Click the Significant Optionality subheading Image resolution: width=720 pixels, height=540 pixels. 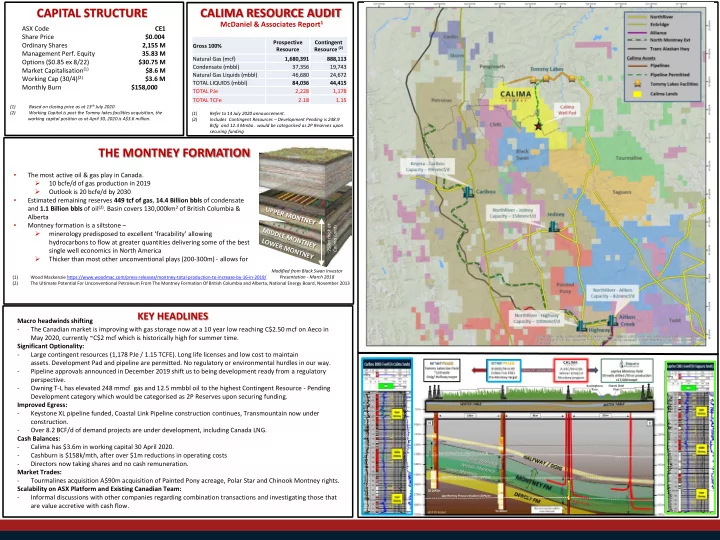(51, 346)
